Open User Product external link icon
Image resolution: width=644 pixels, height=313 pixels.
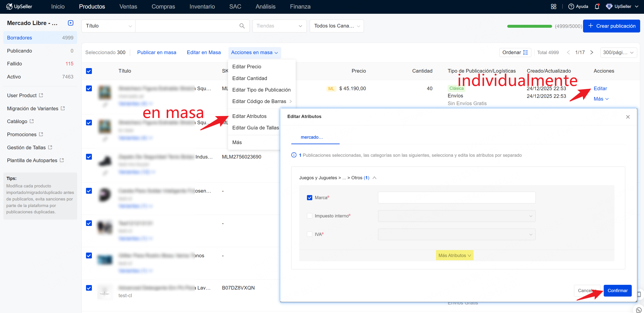[x=41, y=95]
